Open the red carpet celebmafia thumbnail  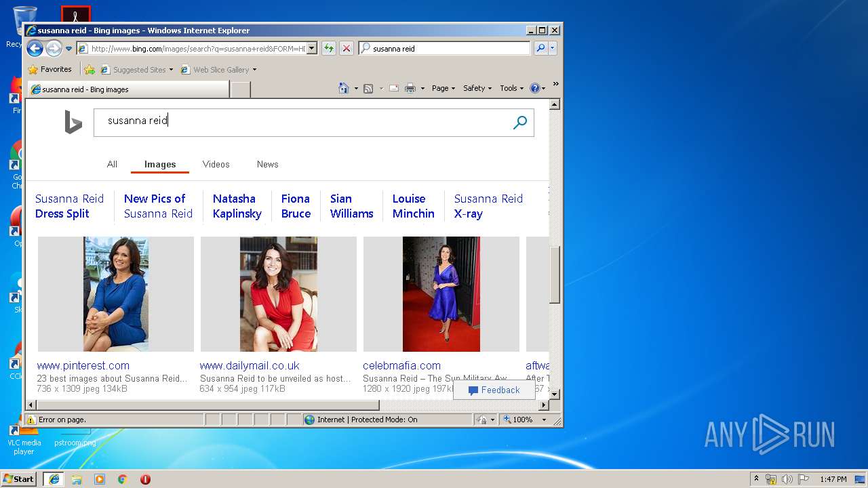[x=441, y=294]
